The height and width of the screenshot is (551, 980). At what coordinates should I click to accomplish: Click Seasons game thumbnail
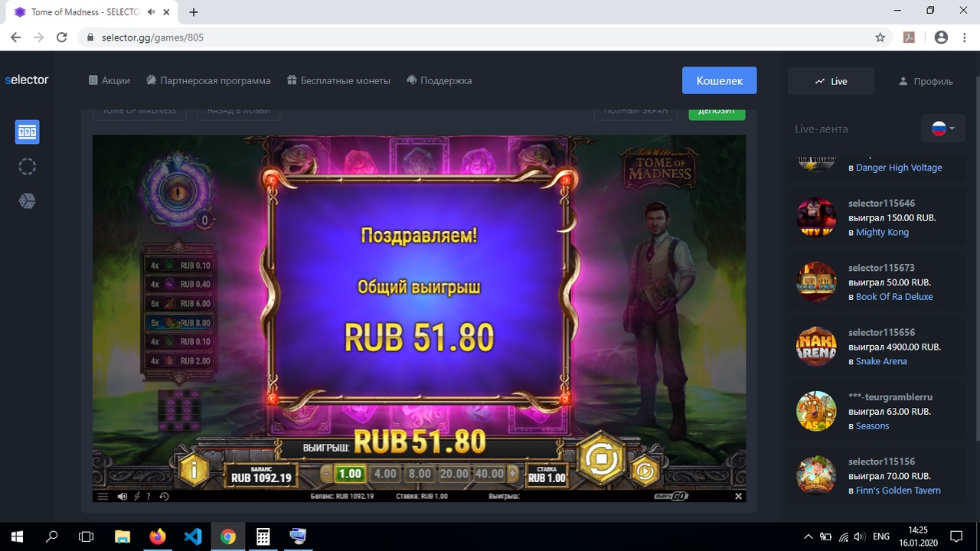[816, 411]
